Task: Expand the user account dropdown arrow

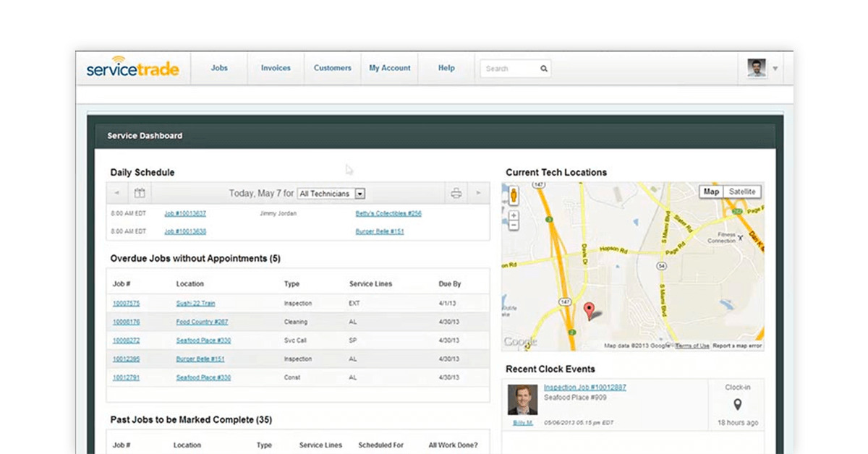Action: (x=775, y=69)
